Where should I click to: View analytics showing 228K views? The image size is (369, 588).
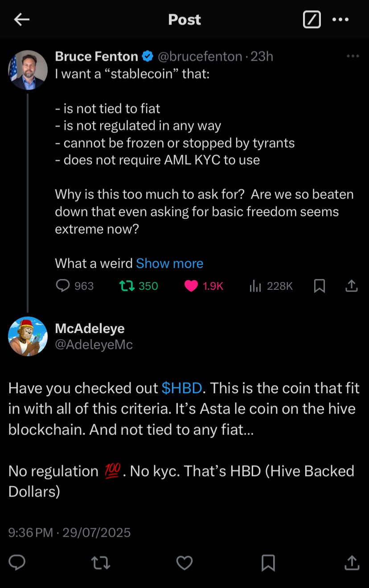271,286
